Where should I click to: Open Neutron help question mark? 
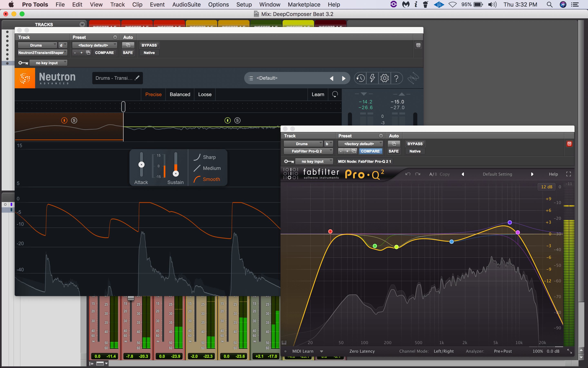pyautogui.click(x=396, y=78)
